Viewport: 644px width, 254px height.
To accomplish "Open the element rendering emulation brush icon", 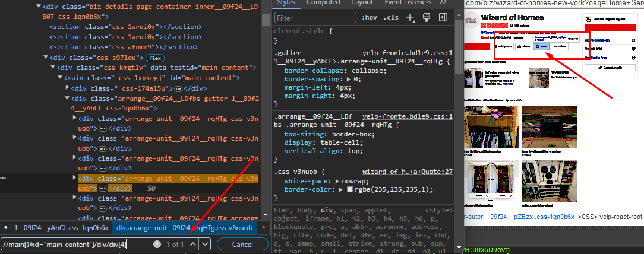I will 426,18.
